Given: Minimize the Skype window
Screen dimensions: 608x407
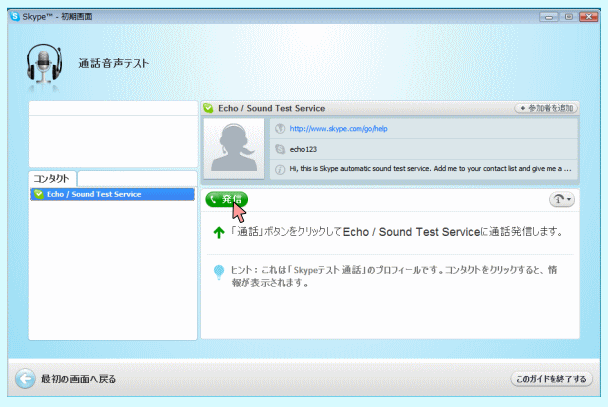Looking at the screenshot, I should click(x=549, y=17).
